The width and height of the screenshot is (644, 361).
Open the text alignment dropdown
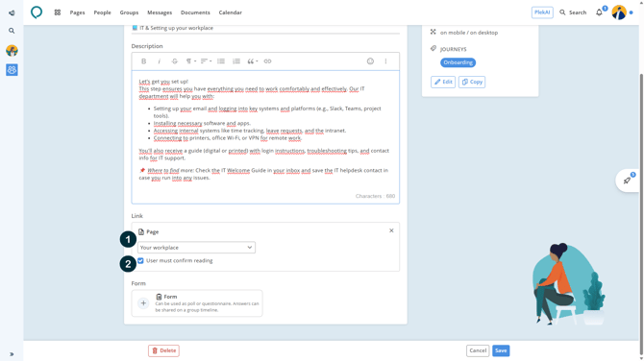206,61
